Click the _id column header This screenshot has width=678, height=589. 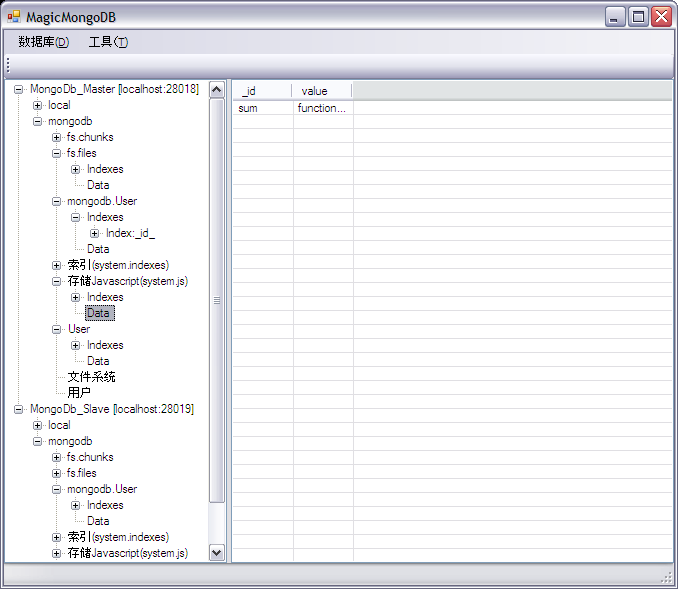click(262, 91)
